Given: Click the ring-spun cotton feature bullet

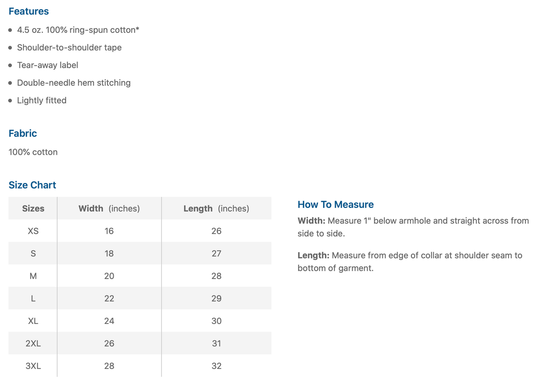Looking at the screenshot, I should [78, 30].
